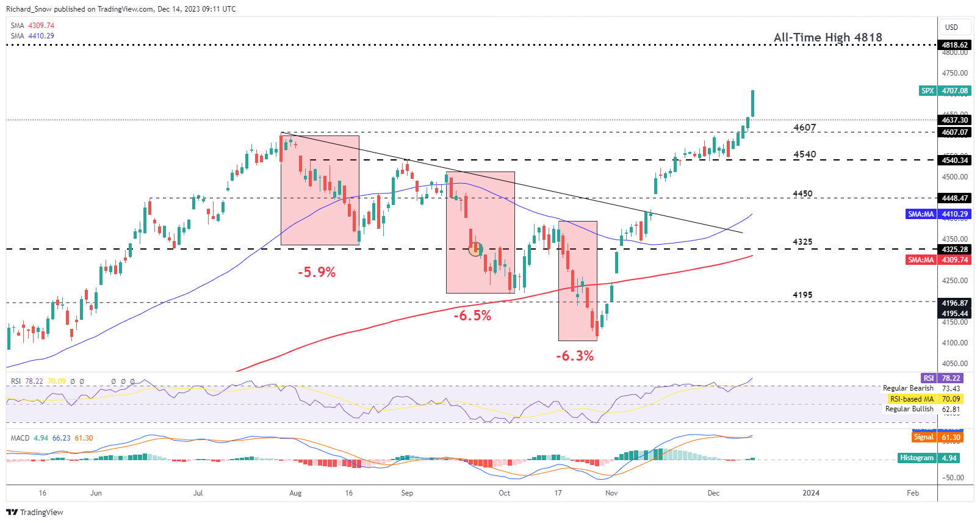Click the Dec label on the time axis

[713, 493]
